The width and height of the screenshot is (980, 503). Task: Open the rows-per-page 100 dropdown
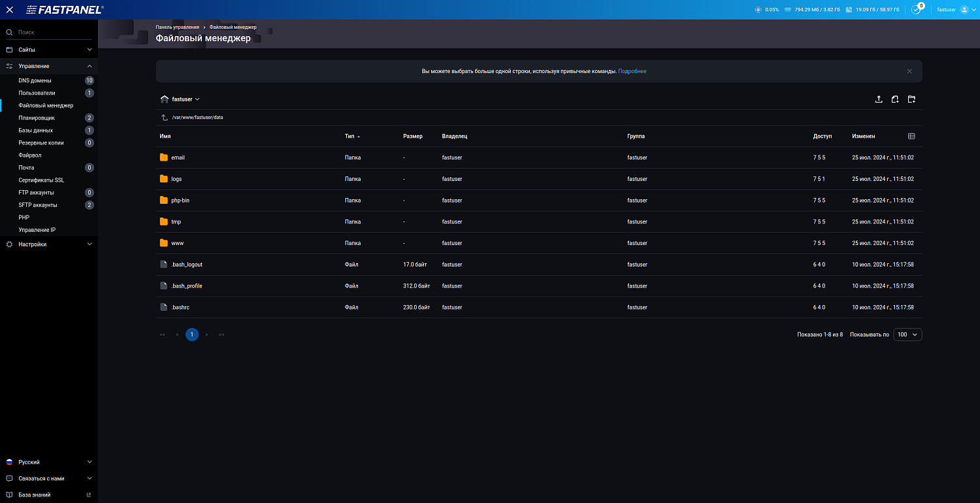pos(907,334)
